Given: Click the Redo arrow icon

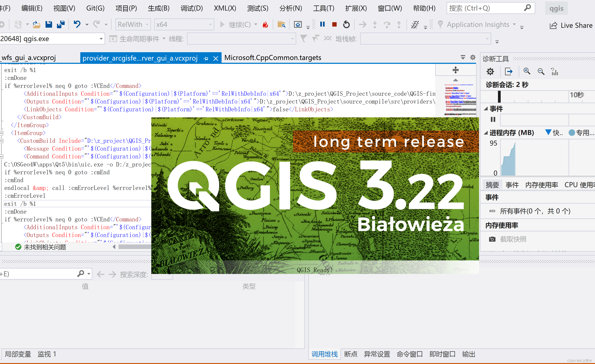Looking at the screenshot, I should 97,24.
